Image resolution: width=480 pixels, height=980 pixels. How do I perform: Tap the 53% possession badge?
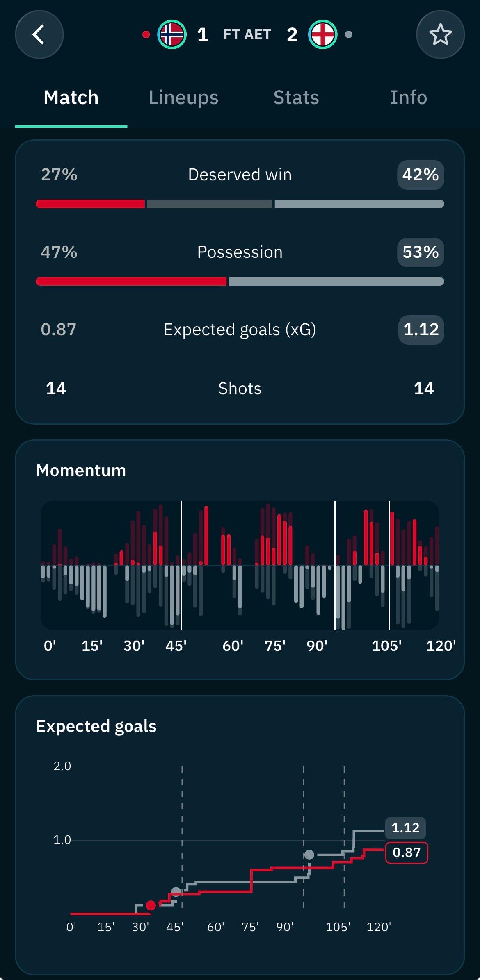[421, 252]
